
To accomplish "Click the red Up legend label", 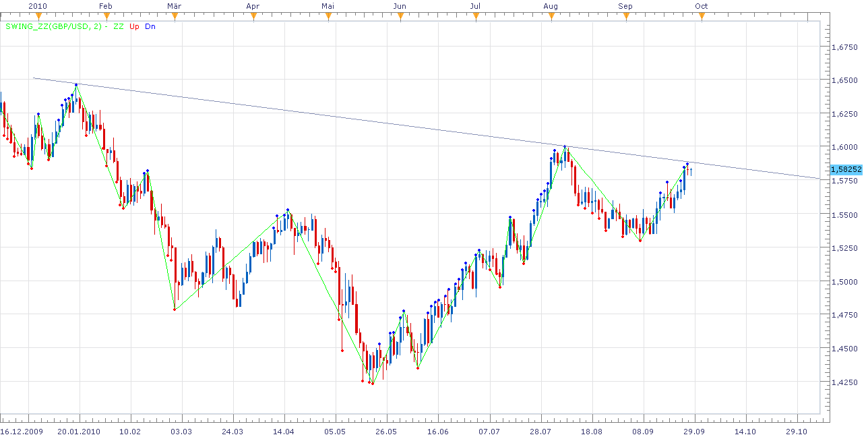I will point(135,27).
